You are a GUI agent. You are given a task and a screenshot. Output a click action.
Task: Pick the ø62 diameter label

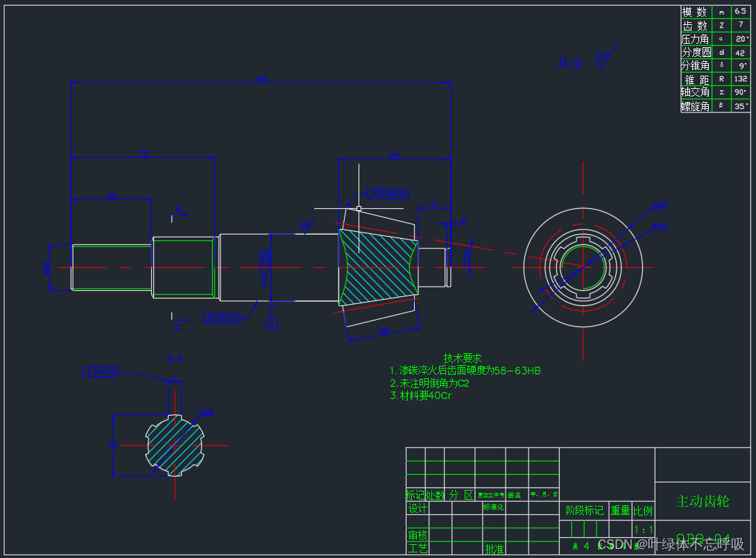pyautogui.click(x=660, y=205)
